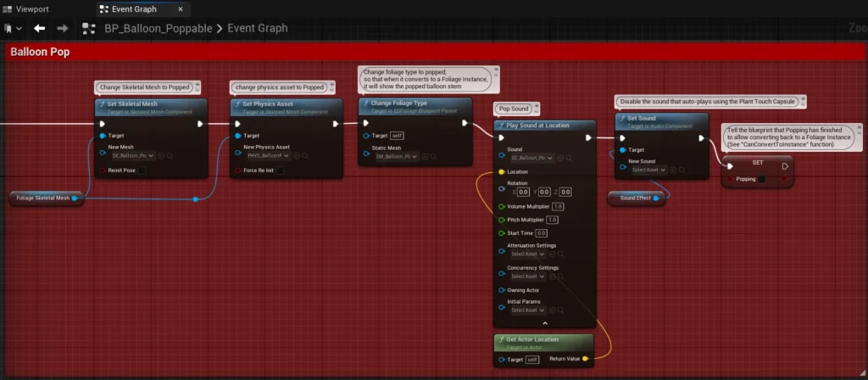The image size is (868, 380).
Task: Click the forward navigation arrow
Action: [x=62, y=28]
